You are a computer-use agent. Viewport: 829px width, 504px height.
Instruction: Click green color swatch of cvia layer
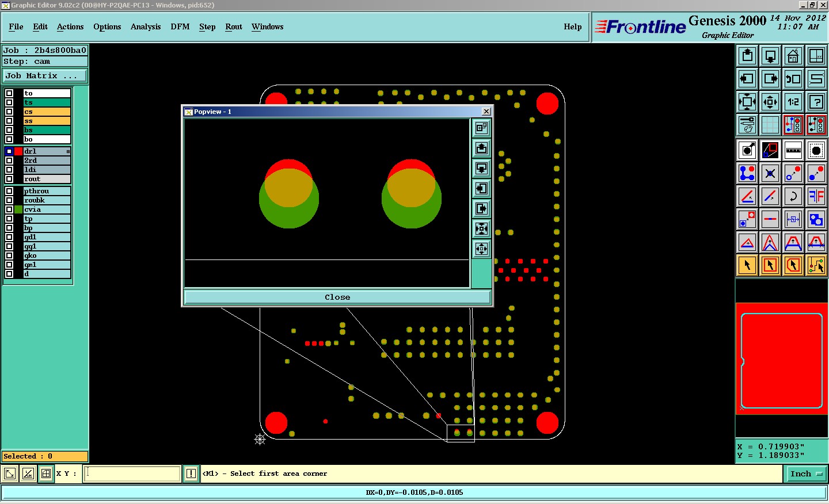pyautogui.click(x=18, y=209)
